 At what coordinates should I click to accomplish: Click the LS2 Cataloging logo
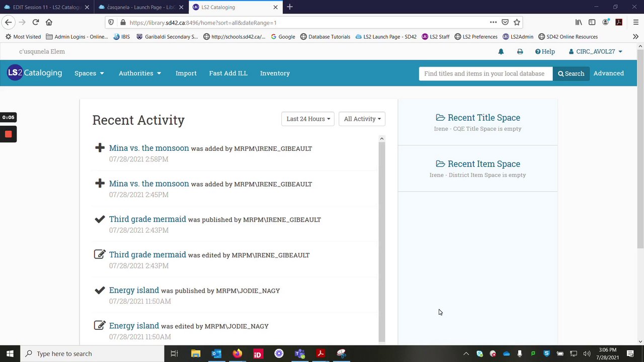coord(35,73)
